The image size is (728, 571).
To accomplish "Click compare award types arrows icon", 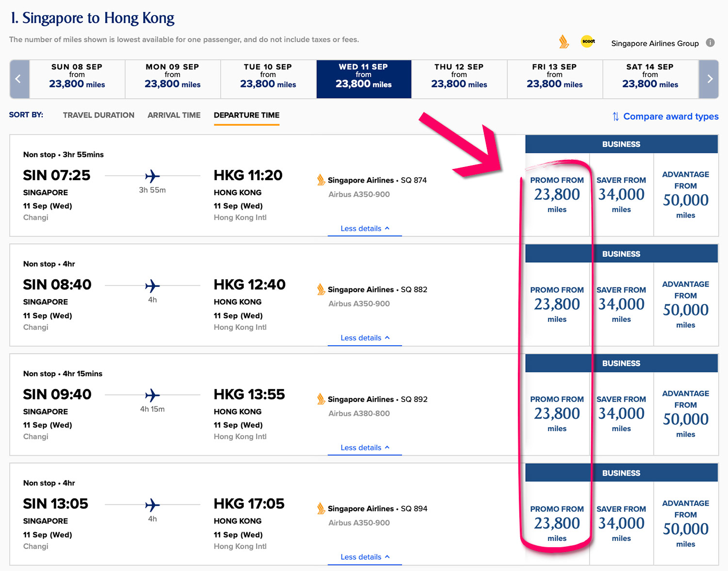I will coord(615,117).
